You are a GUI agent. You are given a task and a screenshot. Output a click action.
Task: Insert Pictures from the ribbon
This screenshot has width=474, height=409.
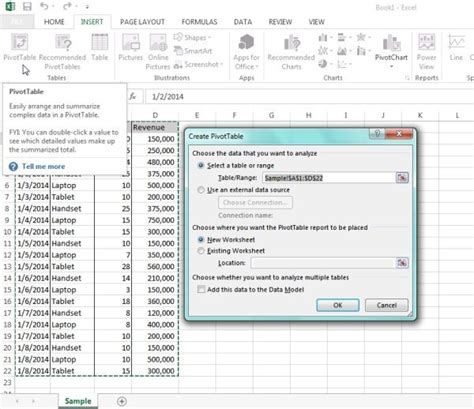tap(131, 48)
